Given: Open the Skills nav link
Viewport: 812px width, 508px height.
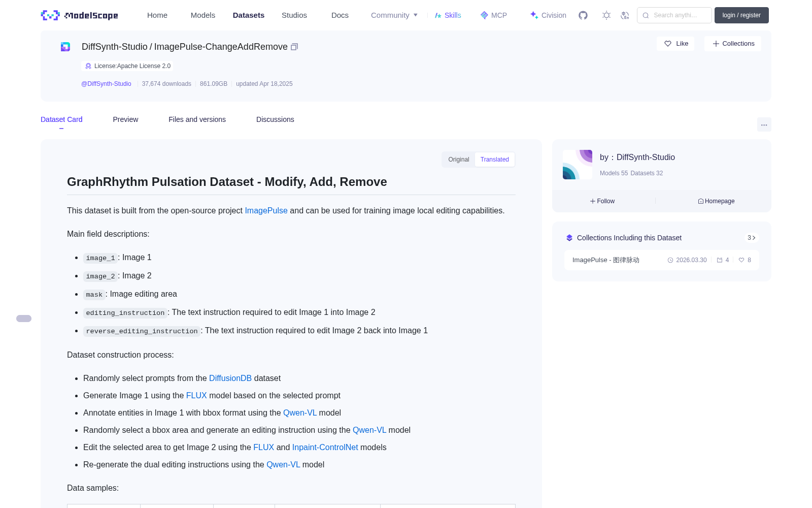Looking at the screenshot, I should tap(448, 15).
